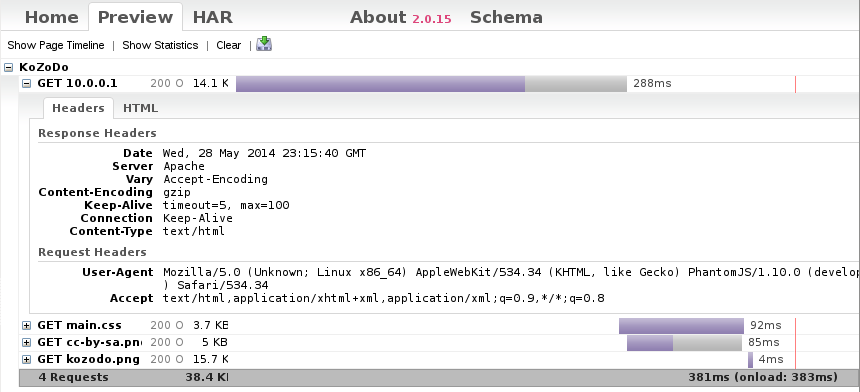Click the 288ms timing bar for 10.0.0.1

(x=431, y=84)
